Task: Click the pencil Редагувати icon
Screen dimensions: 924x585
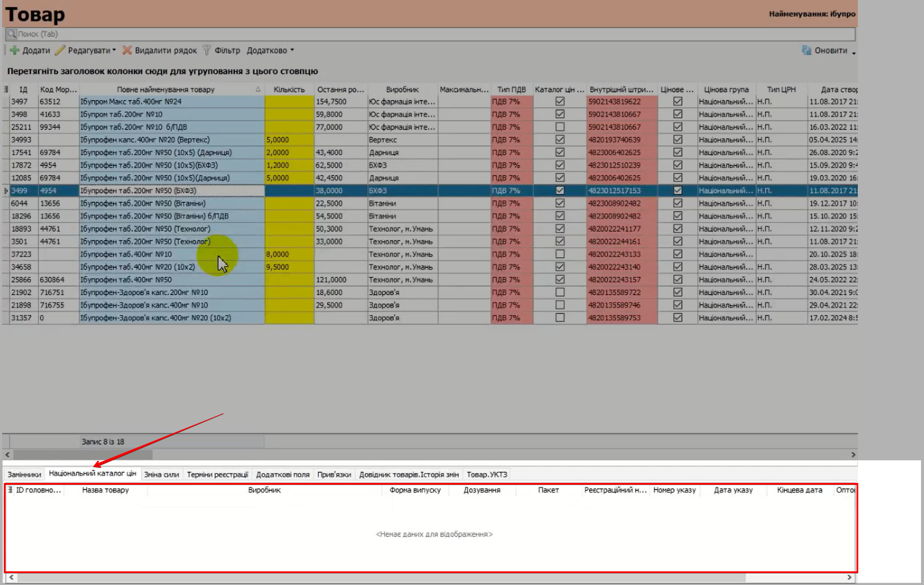Action: [x=60, y=50]
